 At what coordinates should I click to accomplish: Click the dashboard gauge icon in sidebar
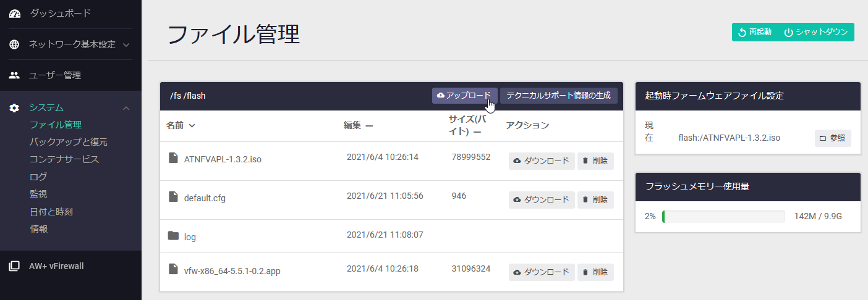pyautogui.click(x=14, y=13)
